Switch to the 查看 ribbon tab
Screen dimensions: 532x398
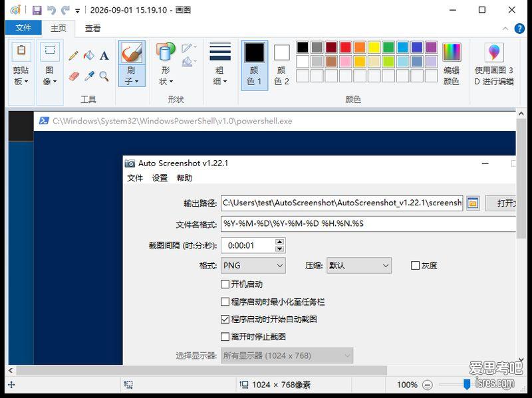click(92, 28)
